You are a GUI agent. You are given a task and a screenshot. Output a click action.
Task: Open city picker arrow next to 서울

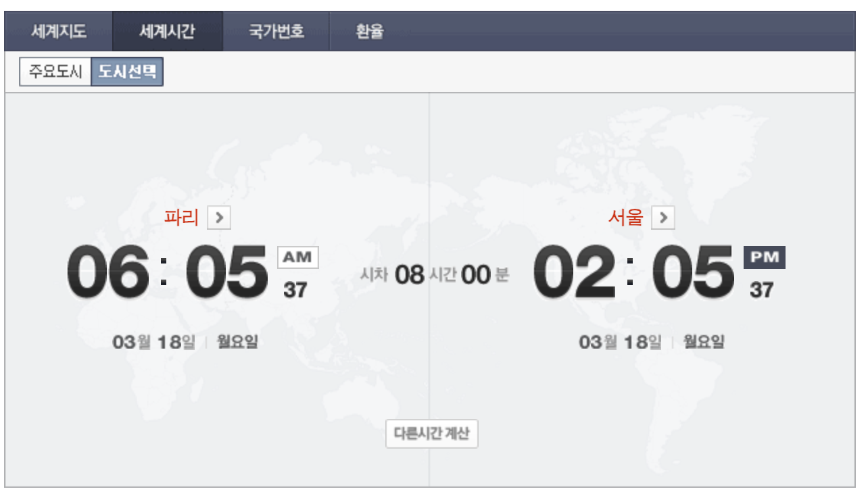click(663, 218)
